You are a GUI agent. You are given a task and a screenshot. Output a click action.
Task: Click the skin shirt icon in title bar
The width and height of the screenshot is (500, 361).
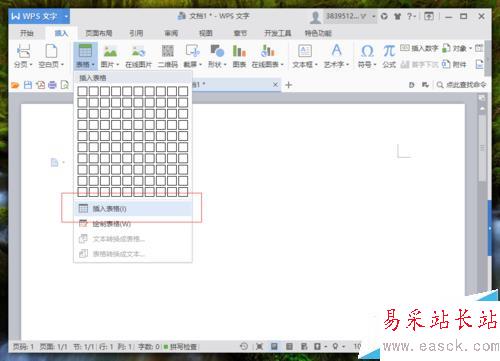point(397,16)
